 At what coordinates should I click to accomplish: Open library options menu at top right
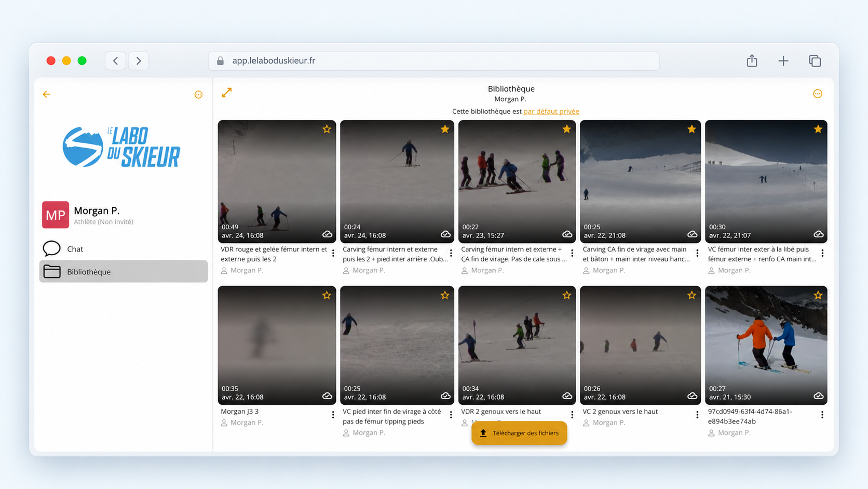coord(818,94)
